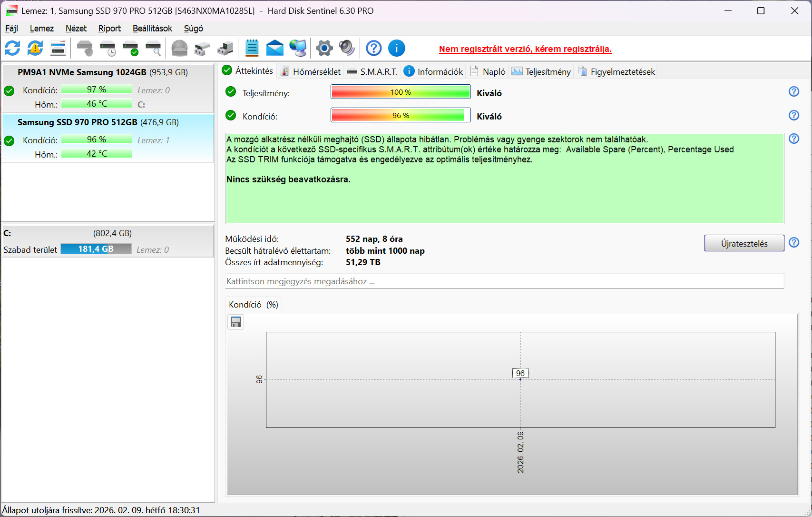This screenshot has height=517, width=812.
Task: Open the Súgó menu
Action: click(x=194, y=29)
